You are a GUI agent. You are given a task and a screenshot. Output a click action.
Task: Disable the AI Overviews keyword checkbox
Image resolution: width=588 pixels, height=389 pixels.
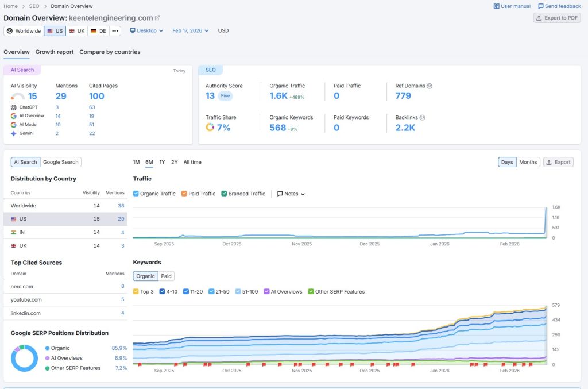pos(266,291)
